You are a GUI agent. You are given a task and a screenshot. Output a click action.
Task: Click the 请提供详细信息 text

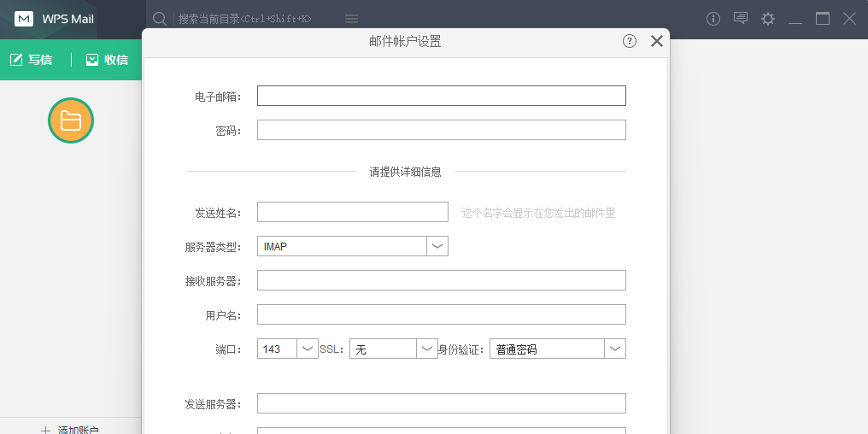coord(405,172)
